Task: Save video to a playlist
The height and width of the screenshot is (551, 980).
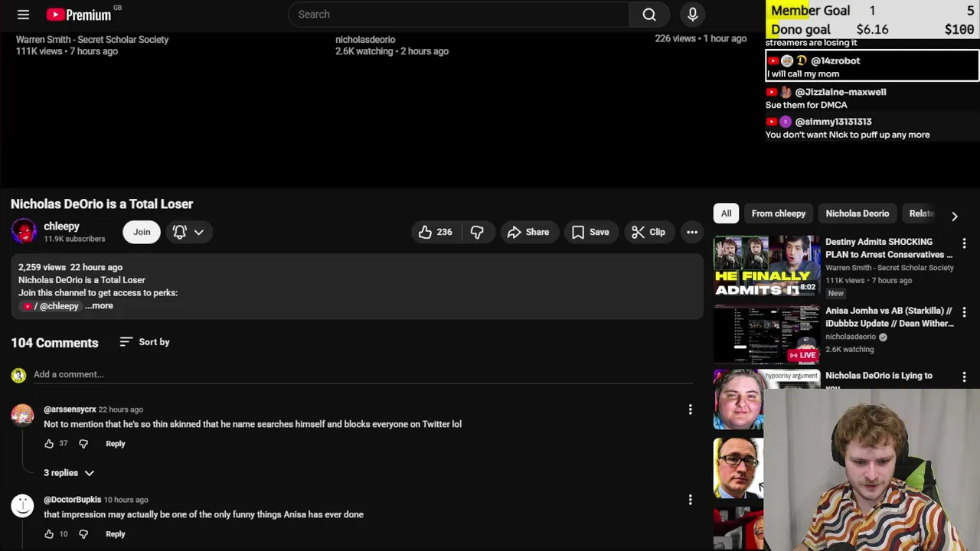Action: point(590,232)
